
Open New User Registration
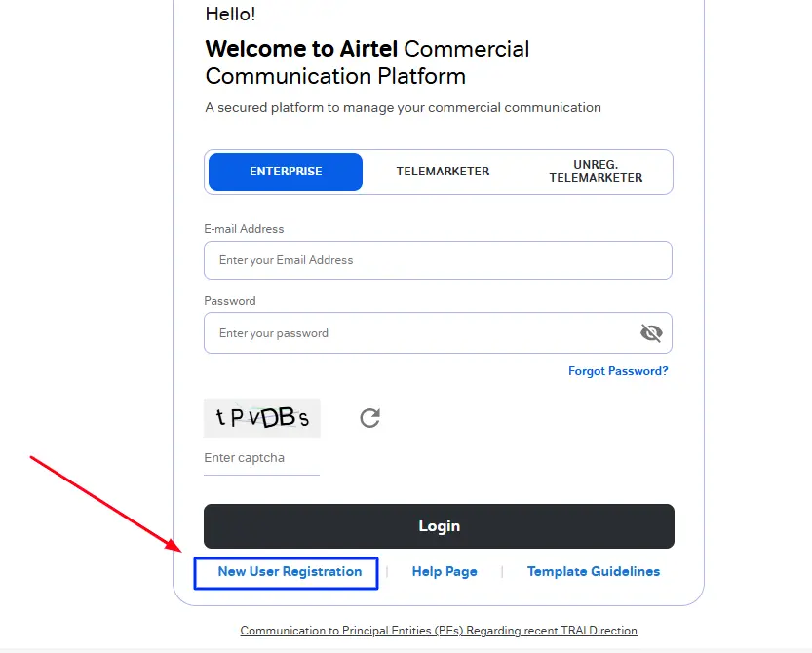click(287, 572)
